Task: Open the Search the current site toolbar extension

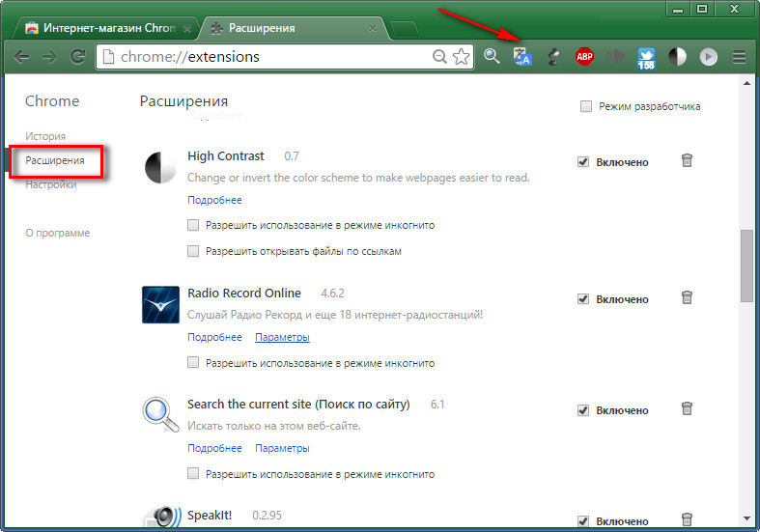Action: (x=492, y=57)
